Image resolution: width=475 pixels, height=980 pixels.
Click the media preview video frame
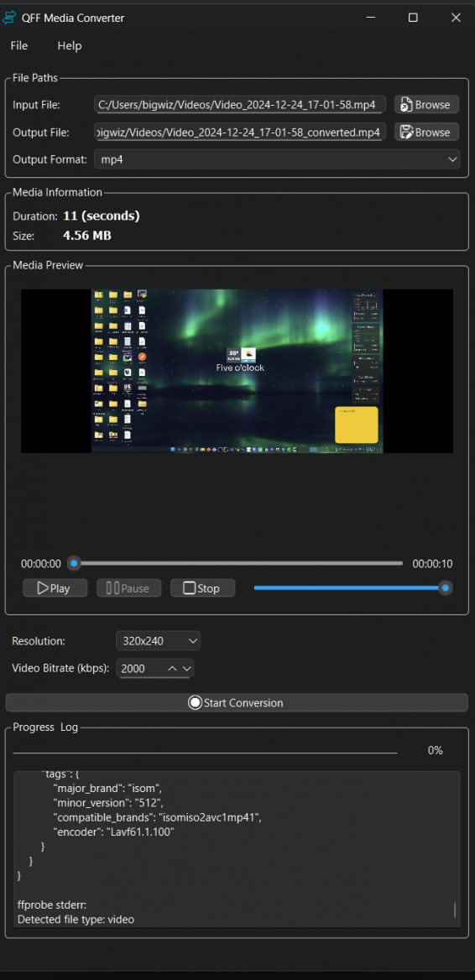pyautogui.click(x=237, y=371)
